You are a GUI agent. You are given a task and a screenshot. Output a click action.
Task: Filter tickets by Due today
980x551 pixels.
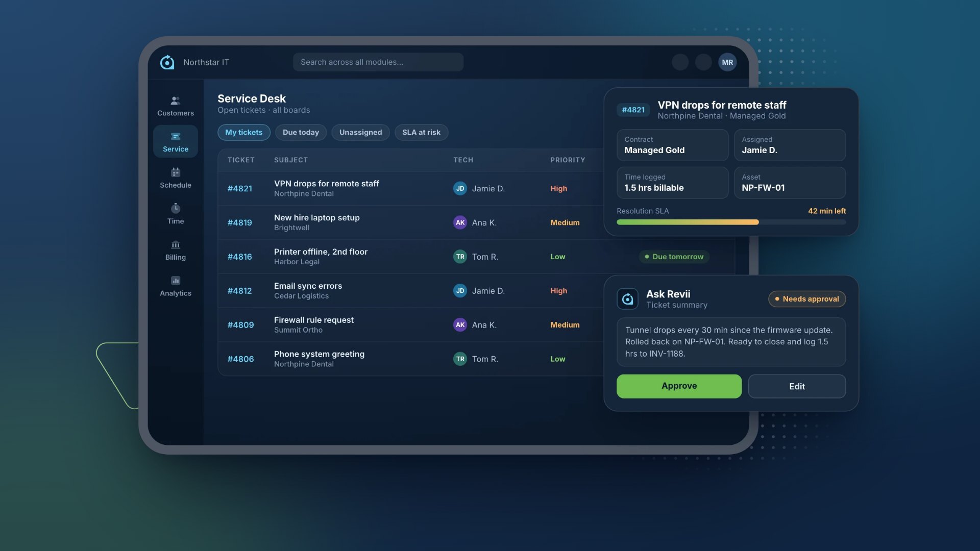(301, 132)
